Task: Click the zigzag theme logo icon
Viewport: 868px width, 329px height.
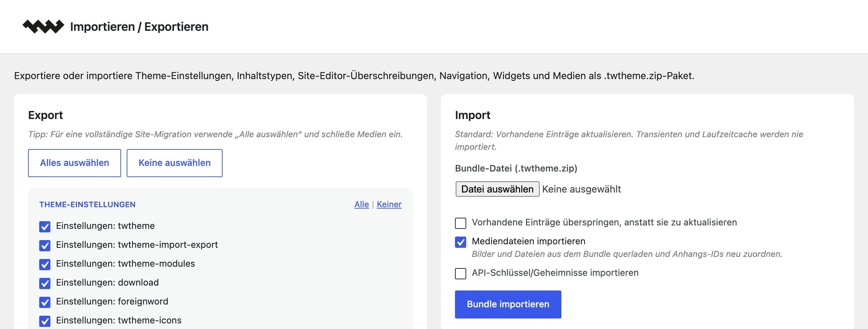Action: click(x=43, y=27)
